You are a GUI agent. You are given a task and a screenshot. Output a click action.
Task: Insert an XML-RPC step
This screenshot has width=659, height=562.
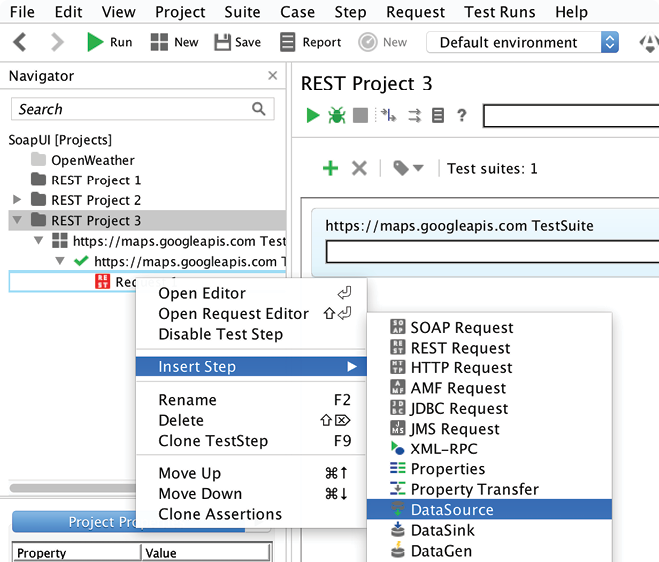[489, 449]
